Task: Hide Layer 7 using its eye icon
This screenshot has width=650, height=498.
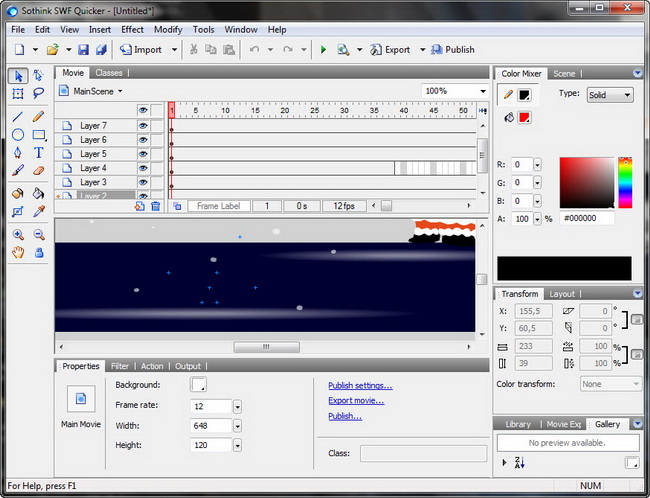Action: coord(143,126)
